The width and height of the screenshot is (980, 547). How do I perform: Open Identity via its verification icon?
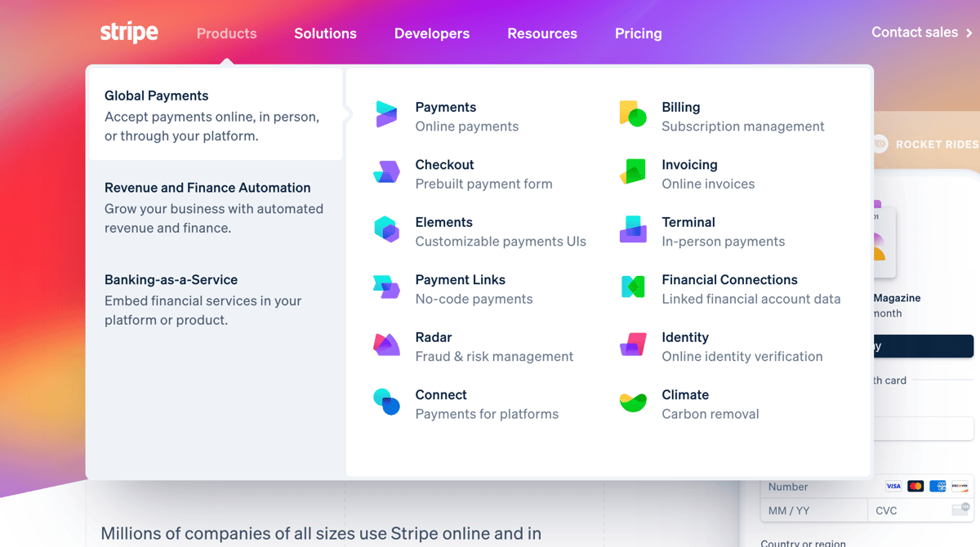(632, 345)
